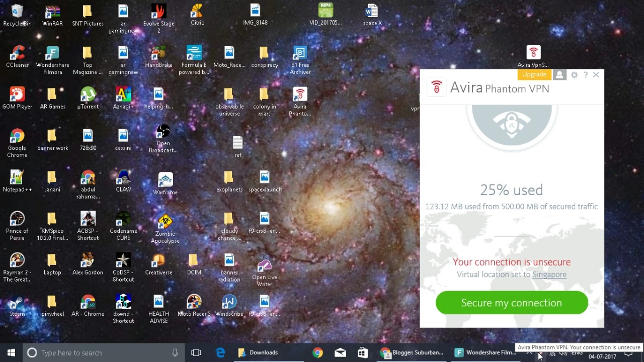Click the ENG language indicator
This screenshot has height=362, width=644.
(577, 353)
